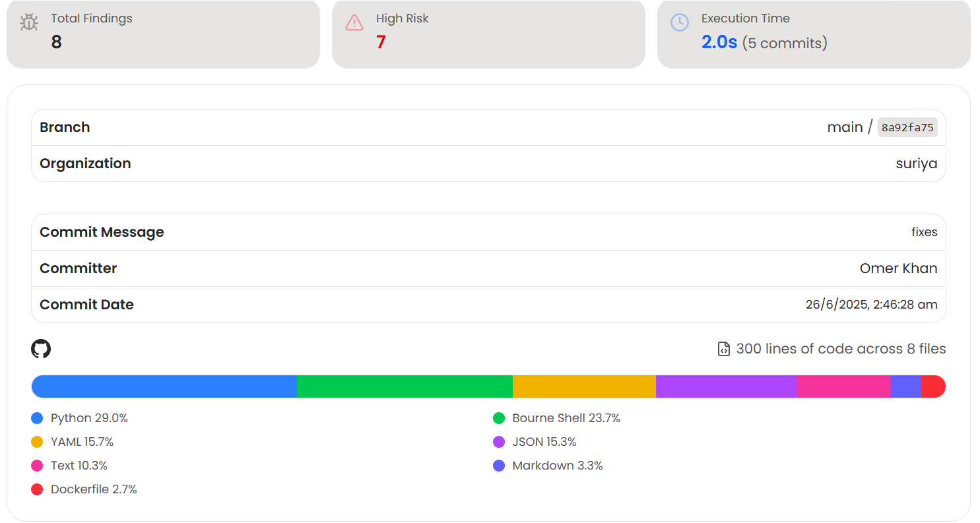The image size is (980, 523).
Task: Click the Bourne Shell 23.7% legend label
Action: tap(566, 418)
